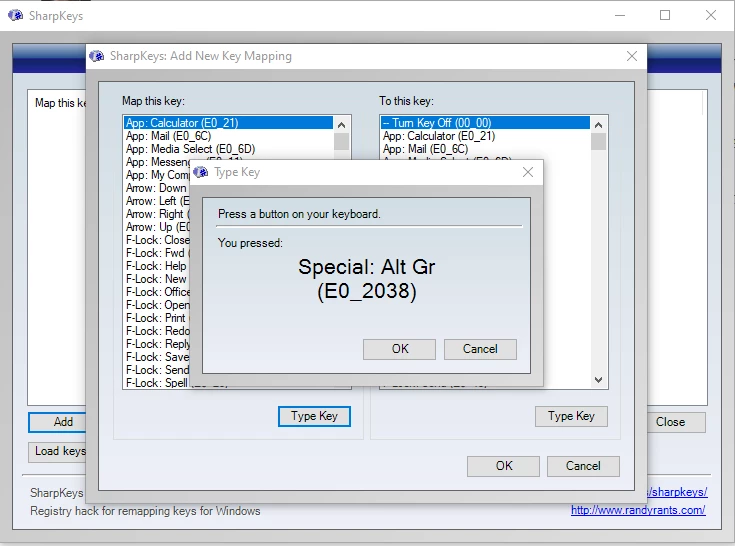The image size is (735, 546).
Task: Select Turn Key Off (00_00) in right list
Action: click(x=485, y=123)
